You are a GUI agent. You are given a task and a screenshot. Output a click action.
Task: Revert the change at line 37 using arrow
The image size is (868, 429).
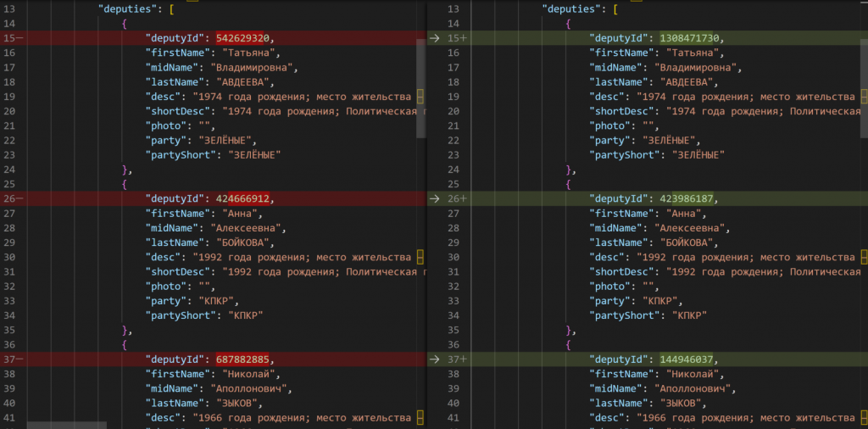(x=435, y=359)
